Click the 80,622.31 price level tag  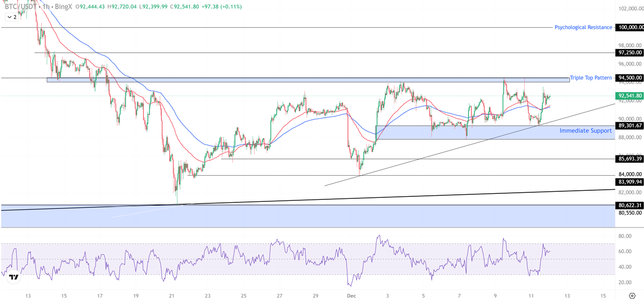click(x=630, y=205)
